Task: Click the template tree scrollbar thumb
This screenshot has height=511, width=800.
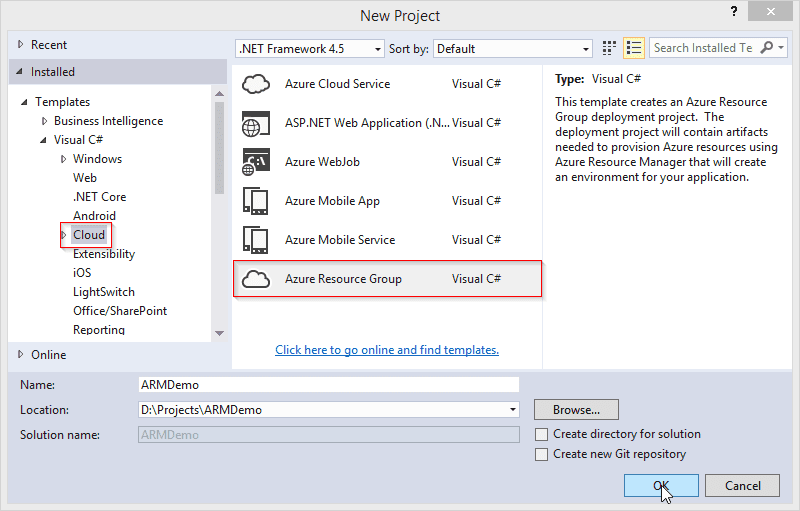Action: [220, 148]
